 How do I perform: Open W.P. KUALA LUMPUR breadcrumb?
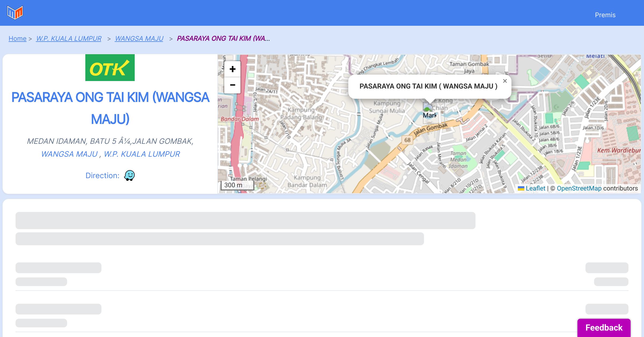tap(69, 39)
